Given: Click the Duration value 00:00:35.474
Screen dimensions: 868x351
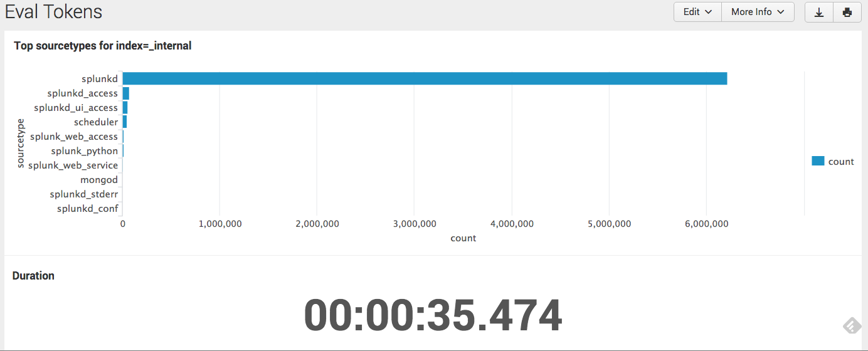Looking at the screenshot, I should click(x=433, y=315).
